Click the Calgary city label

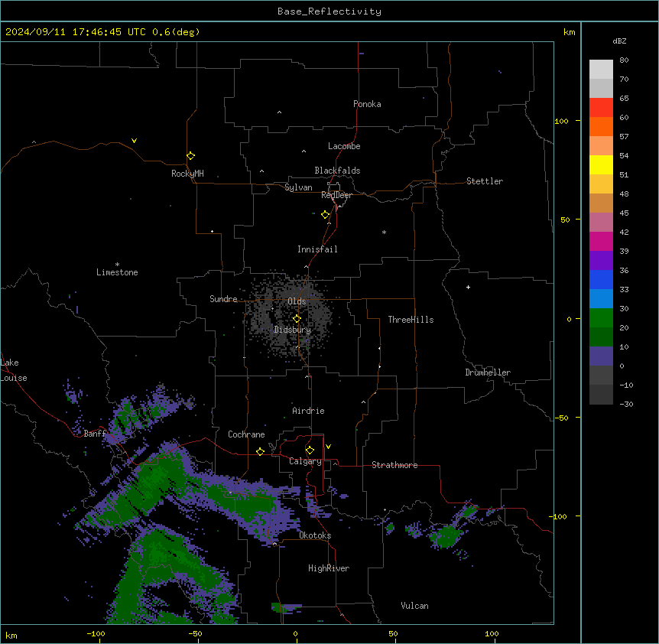305,461
